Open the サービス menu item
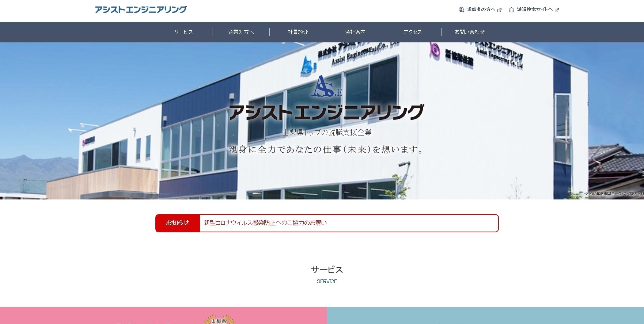This screenshot has width=644, height=324. pyautogui.click(x=183, y=32)
